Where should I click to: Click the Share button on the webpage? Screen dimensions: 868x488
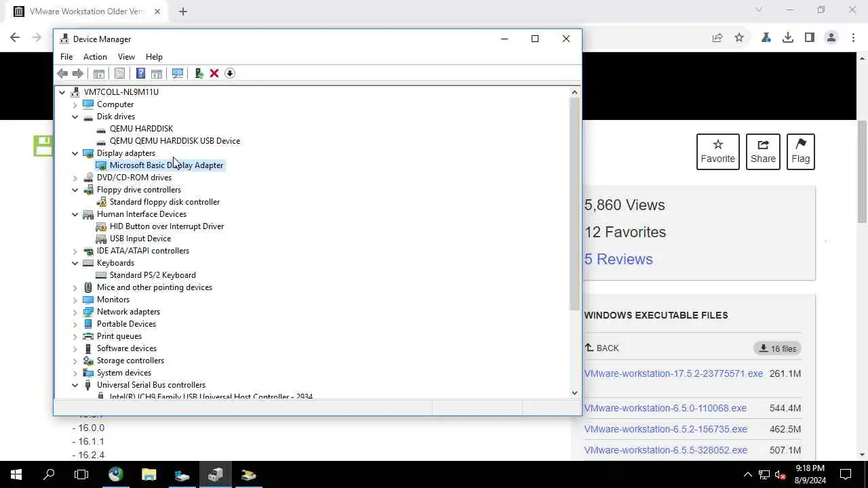tap(763, 152)
